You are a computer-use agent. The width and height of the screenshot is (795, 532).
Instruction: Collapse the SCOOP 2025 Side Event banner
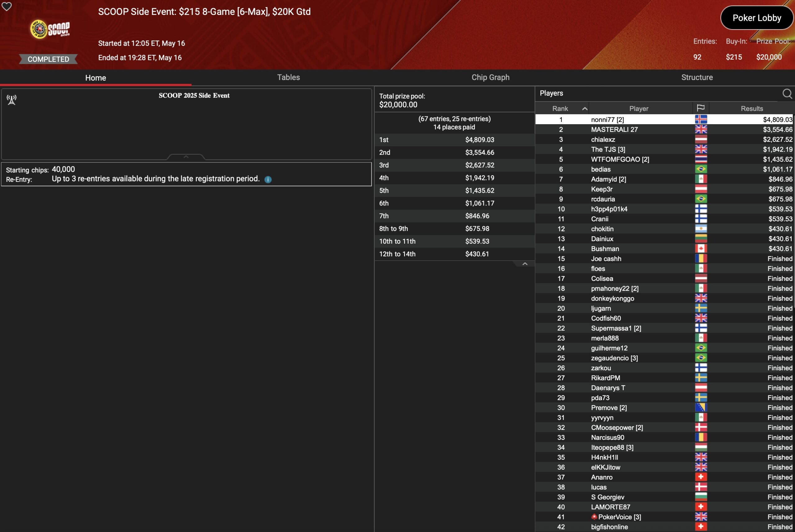(x=186, y=157)
